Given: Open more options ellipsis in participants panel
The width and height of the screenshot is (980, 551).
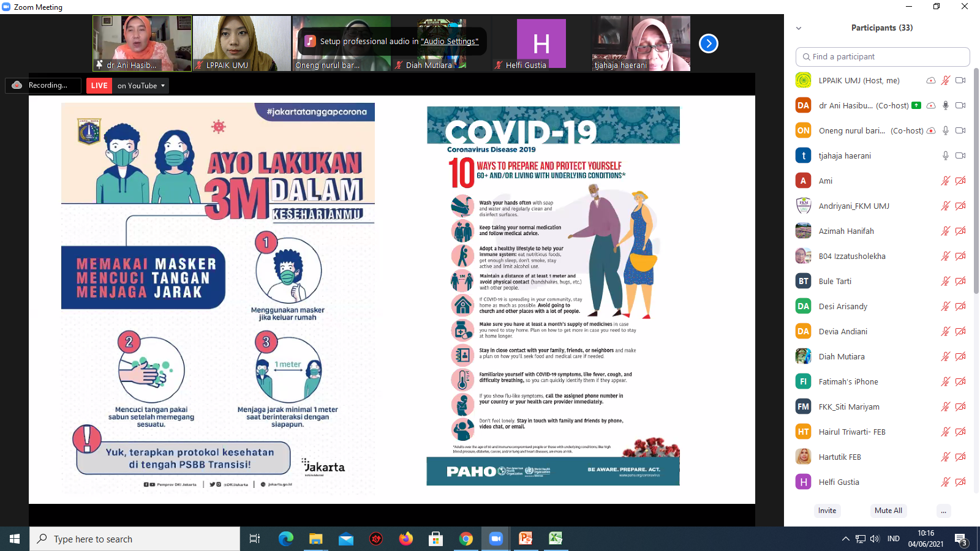Looking at the screenshot, I should [x=944, y=511].
